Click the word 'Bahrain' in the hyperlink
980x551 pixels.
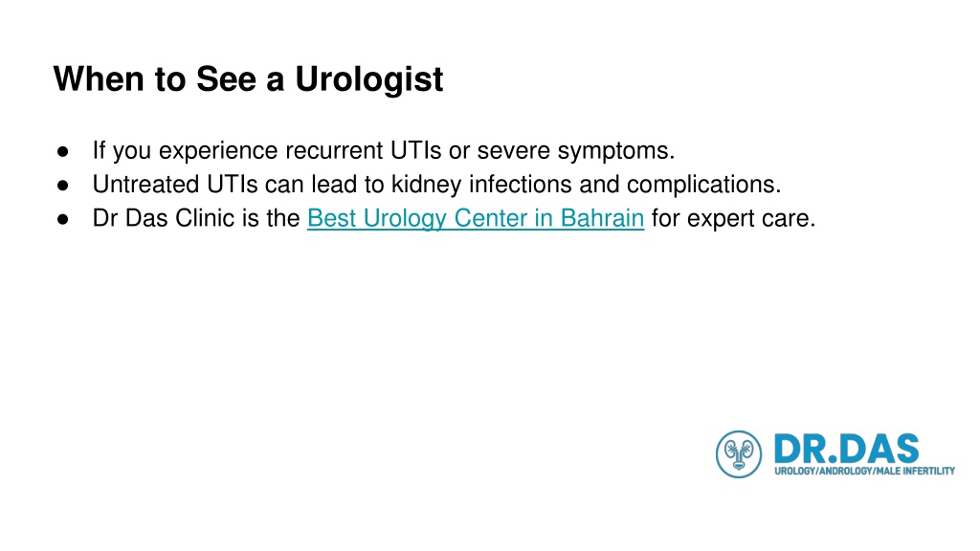[x=602, y=218]
